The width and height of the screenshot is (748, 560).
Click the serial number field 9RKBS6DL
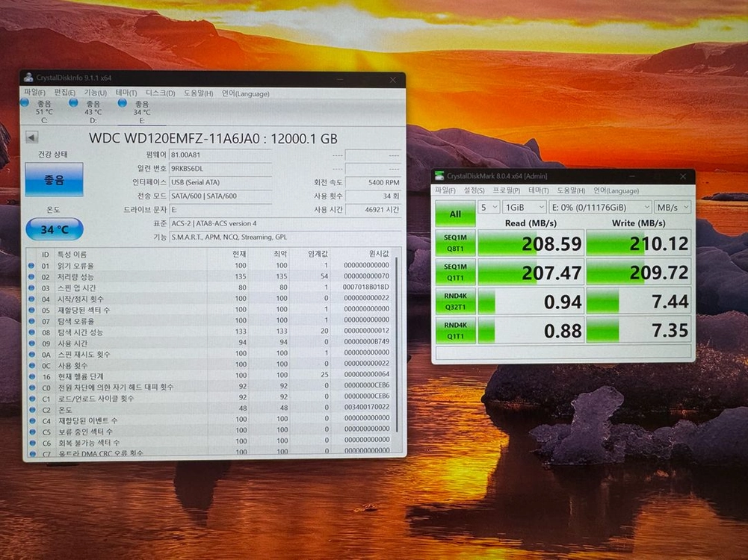pyautogui.click(x=220, y=168)
